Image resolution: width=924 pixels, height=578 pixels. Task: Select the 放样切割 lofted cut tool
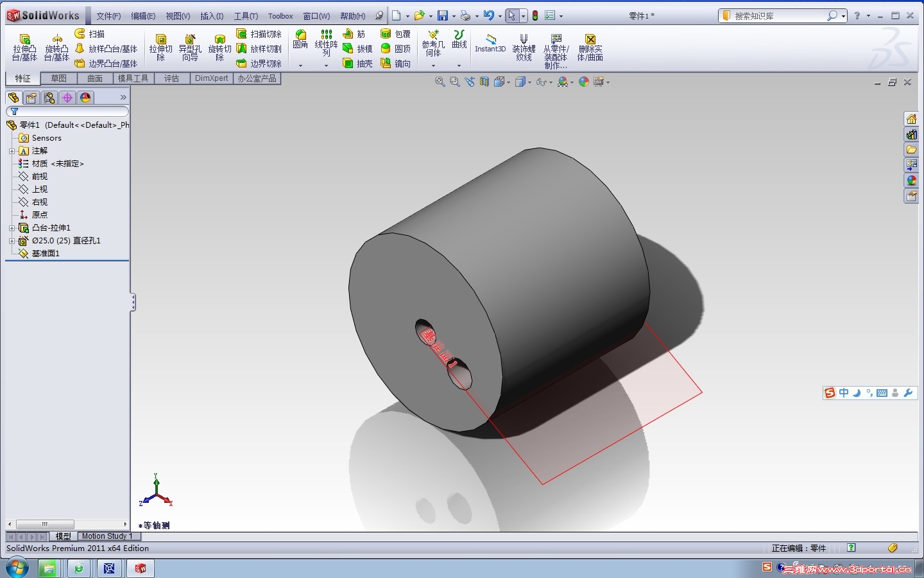(x=259, y=49)
